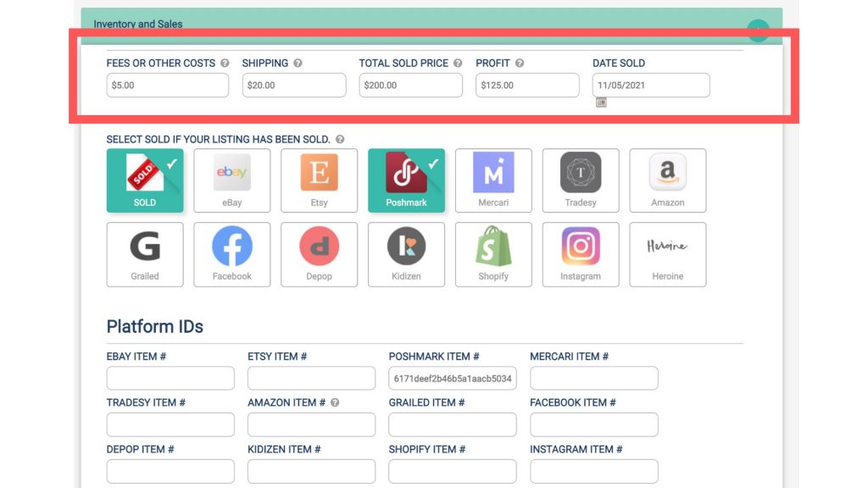Focus the Tradesy Item # field
868x488 pixels.
170,425
